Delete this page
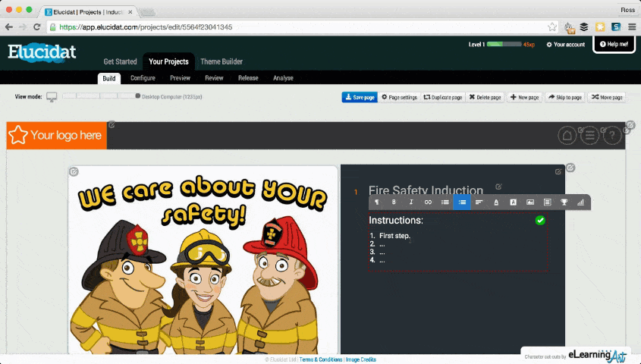 (x=485, y=97)
